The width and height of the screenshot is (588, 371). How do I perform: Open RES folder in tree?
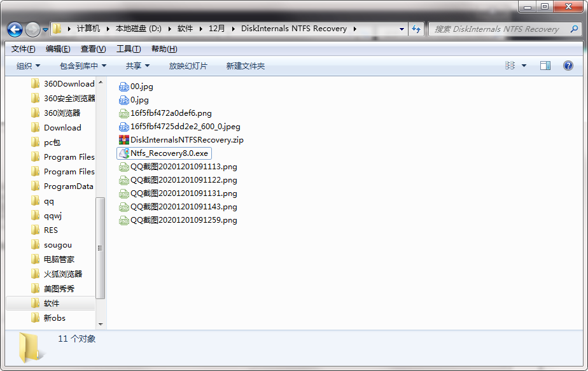point(45,230)
